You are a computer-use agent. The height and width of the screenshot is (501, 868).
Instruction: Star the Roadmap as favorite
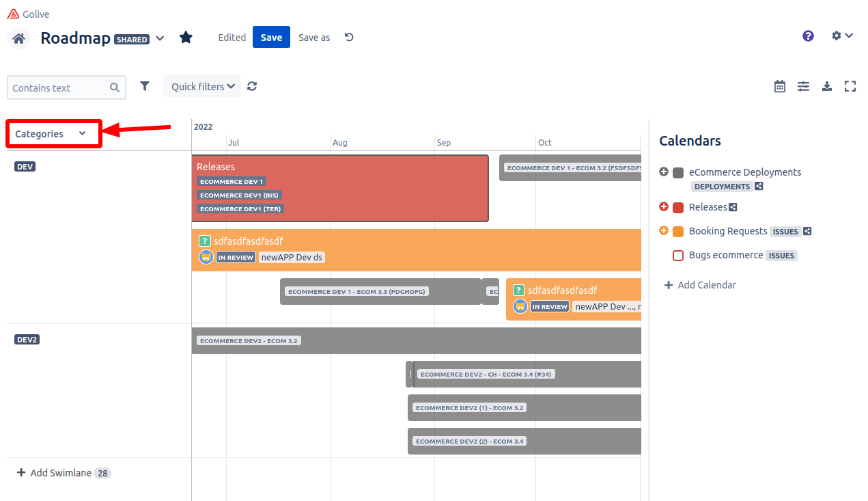(x=186, y=38)
